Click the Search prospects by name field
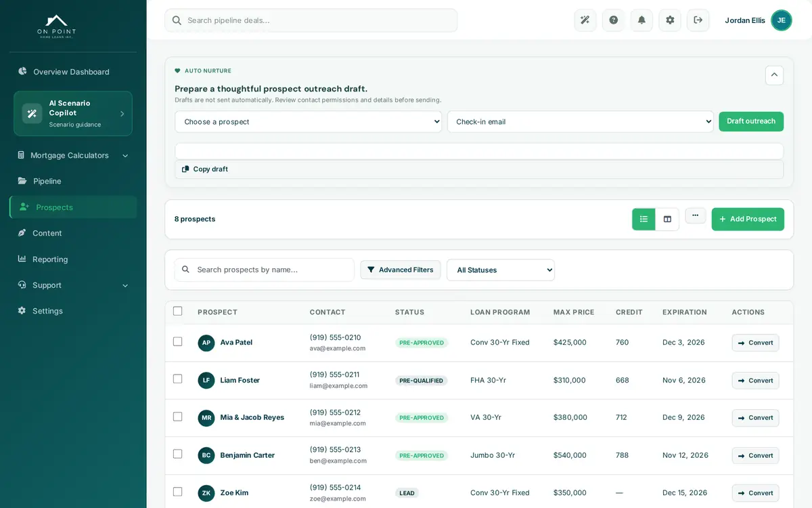Viewport: 812px width, 508px height. tap(265, 270)
